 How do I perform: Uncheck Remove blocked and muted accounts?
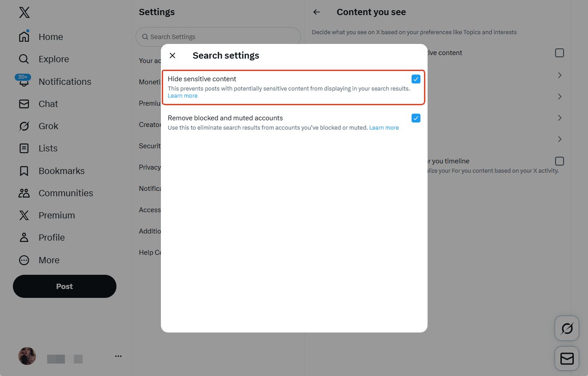(x=416, y=118)
